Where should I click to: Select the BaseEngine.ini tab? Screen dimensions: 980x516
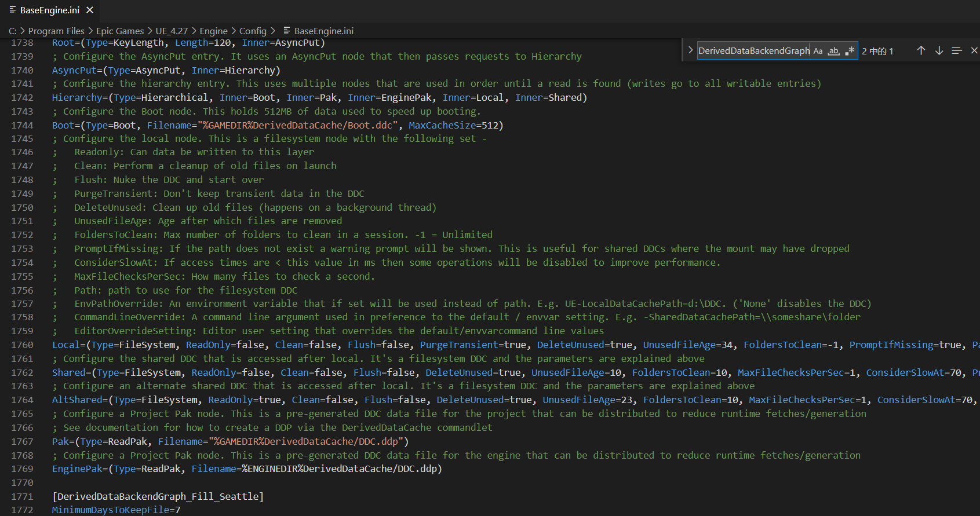tap(50, 10)
